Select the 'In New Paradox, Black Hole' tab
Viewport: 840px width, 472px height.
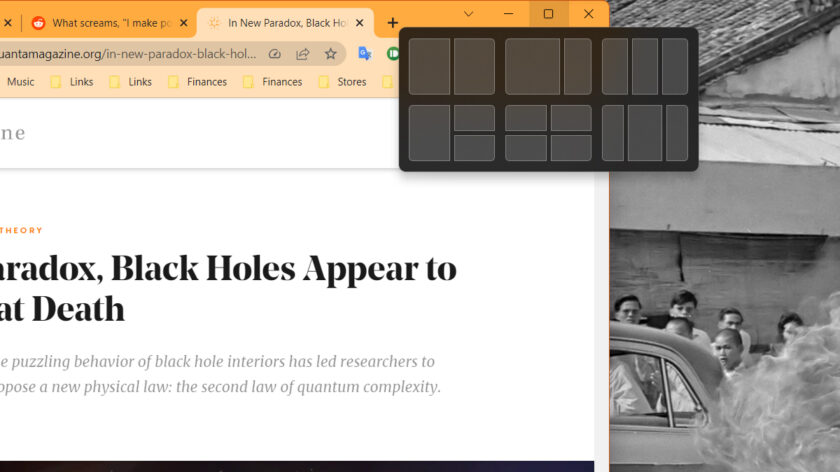[285, 23]
